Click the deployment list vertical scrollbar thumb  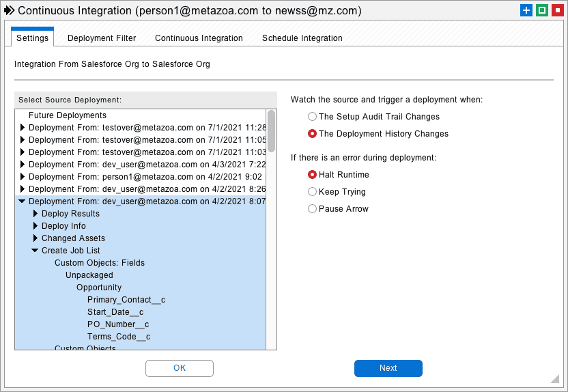[x=271, y=131]
